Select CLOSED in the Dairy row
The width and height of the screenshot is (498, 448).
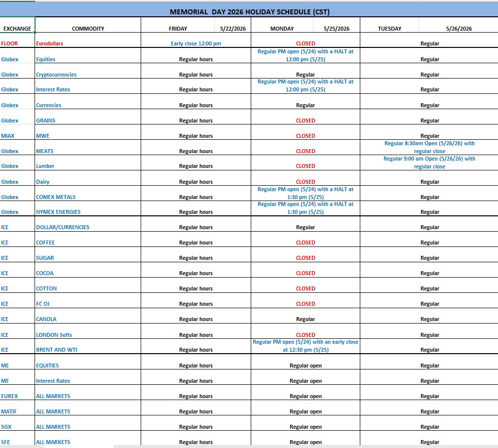pyautogui.click(x=306, y=178)
